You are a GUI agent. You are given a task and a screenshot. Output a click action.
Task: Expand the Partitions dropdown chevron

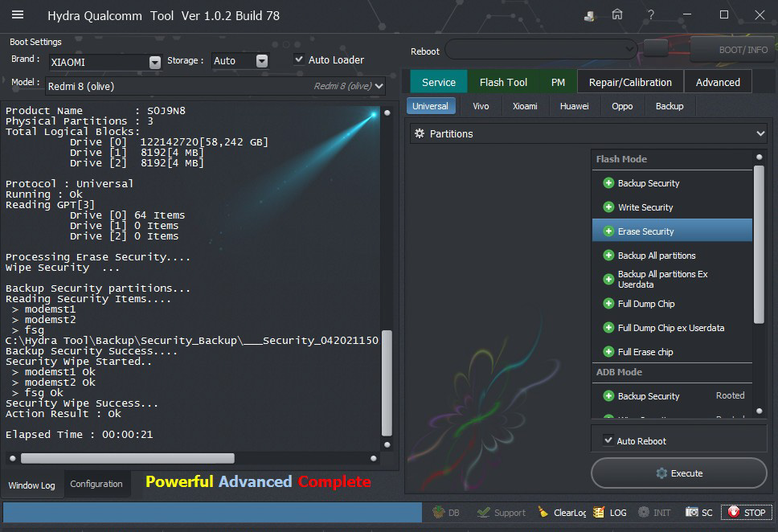coord(760,133)
